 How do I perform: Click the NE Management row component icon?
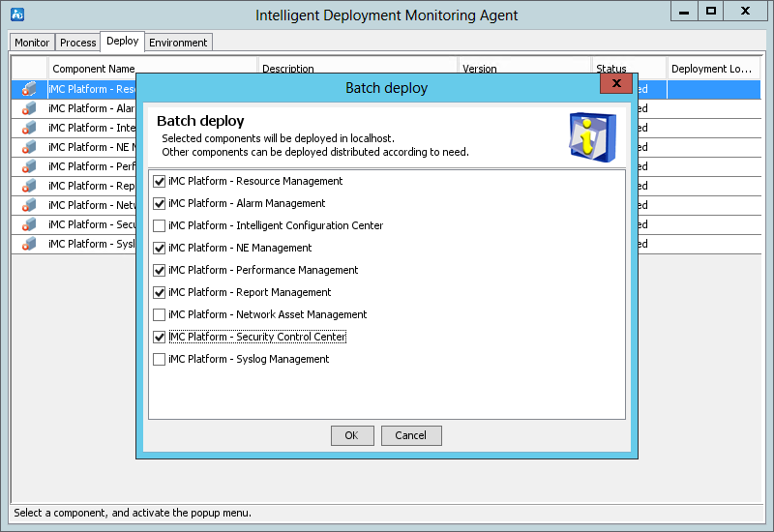[29, 147]
